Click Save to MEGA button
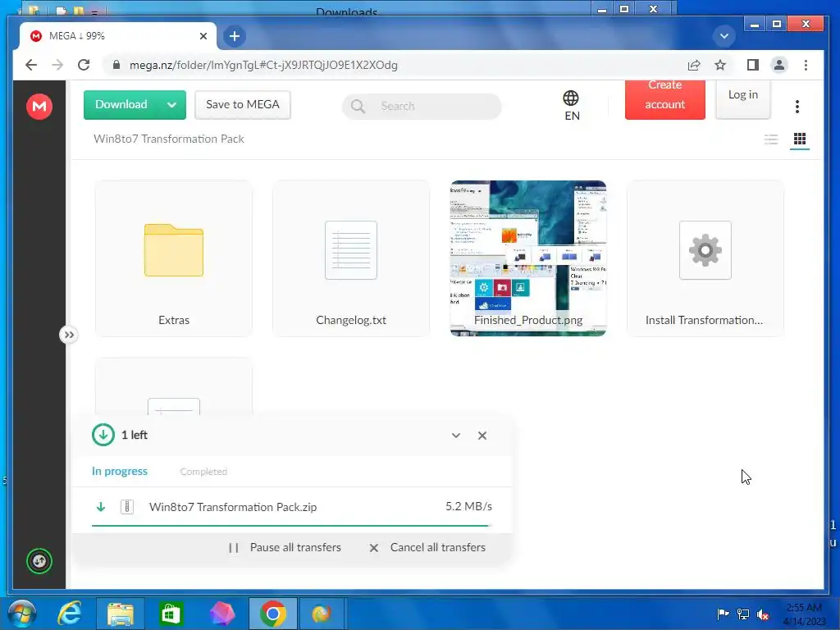 point(243,104)
